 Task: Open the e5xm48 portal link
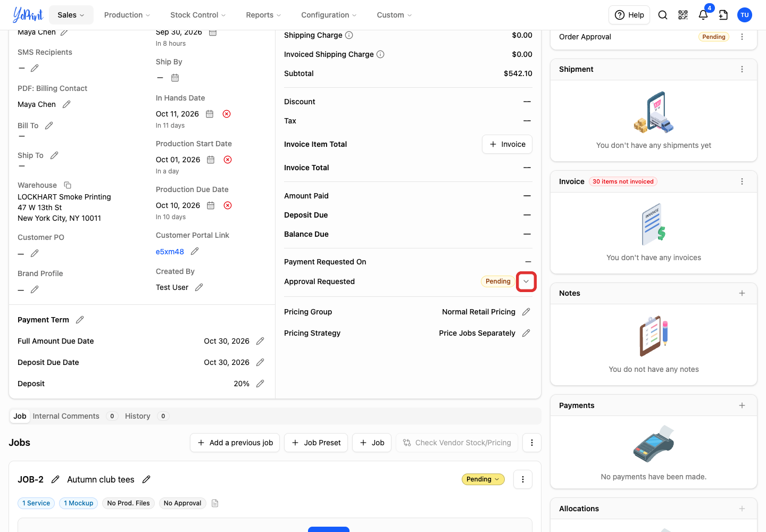(x=170, y=252)
